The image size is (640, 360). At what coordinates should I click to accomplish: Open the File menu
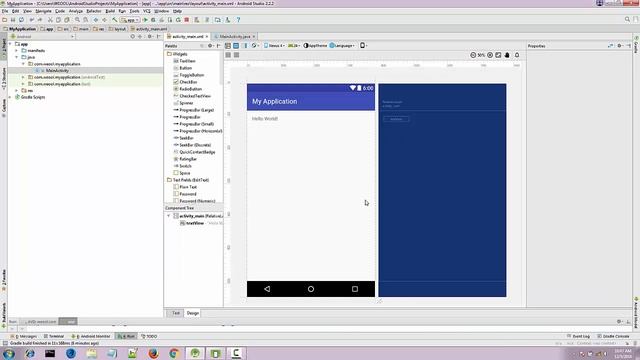pos(5,11)
